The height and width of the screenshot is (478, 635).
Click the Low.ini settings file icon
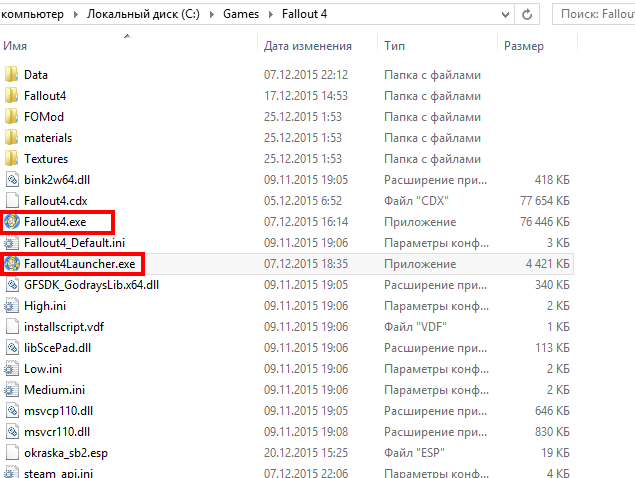point(12,369)
